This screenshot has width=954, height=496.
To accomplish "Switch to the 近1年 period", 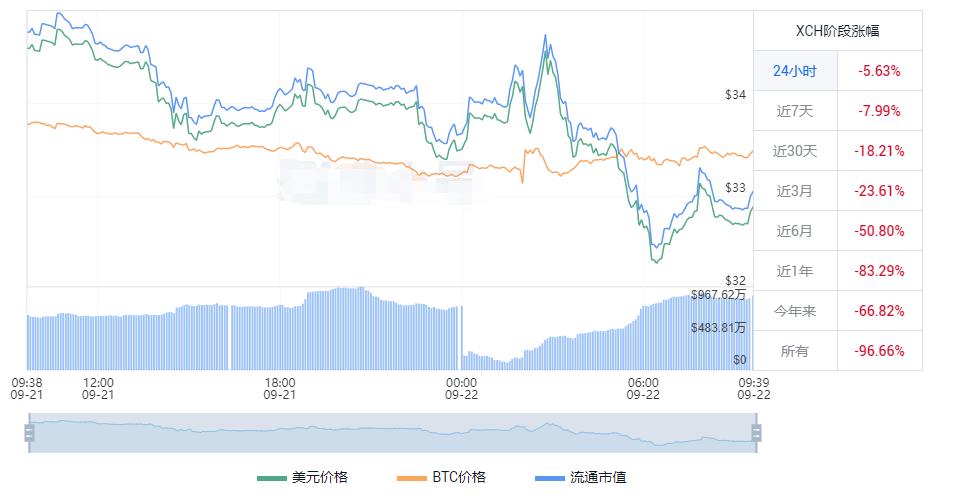I will pos(795,271).
